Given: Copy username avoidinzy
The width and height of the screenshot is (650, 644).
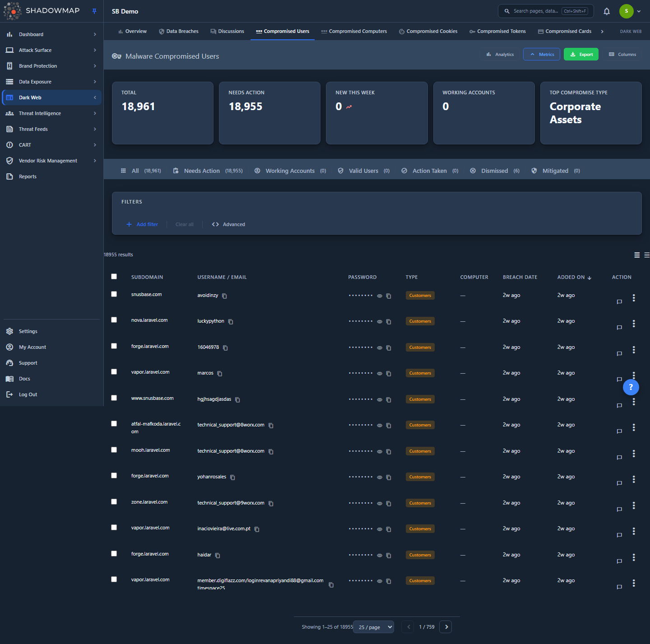Looking at the screenshot, I should tap(224, 296).
